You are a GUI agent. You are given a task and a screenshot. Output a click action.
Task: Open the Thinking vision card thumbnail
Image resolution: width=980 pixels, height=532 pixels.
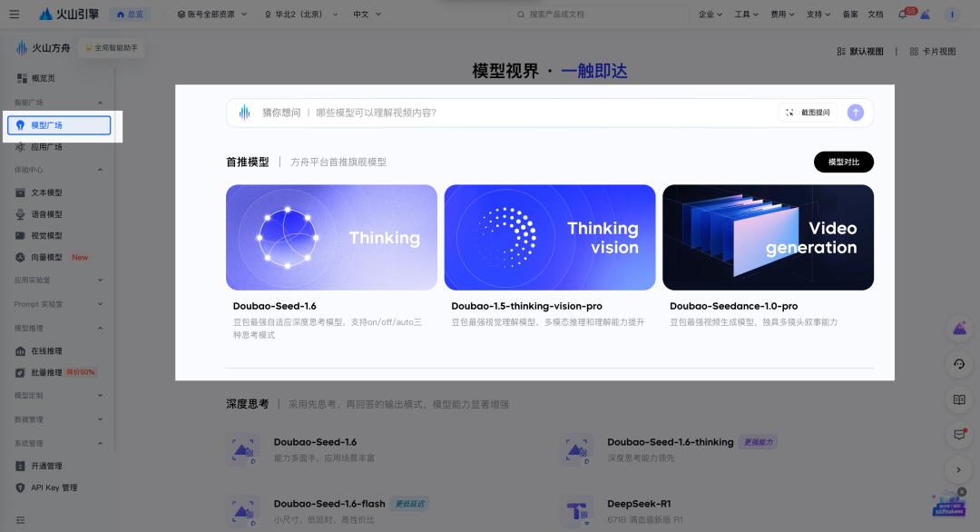coord(550,237)
